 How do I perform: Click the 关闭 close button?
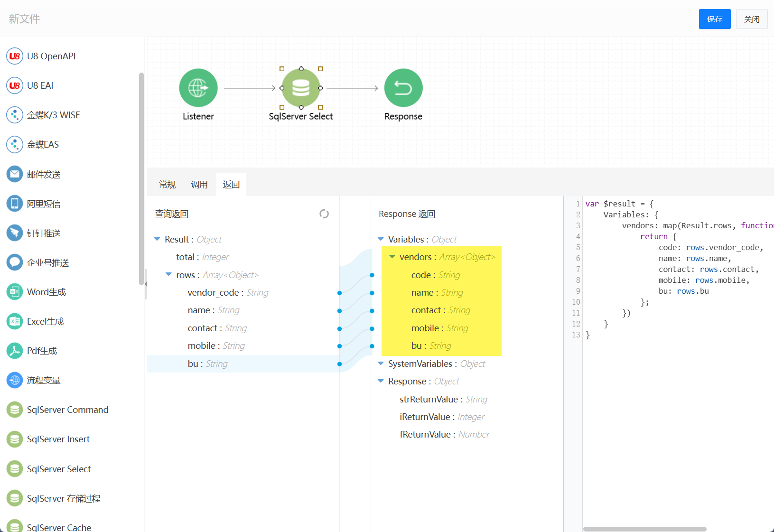tap(751, 19)
